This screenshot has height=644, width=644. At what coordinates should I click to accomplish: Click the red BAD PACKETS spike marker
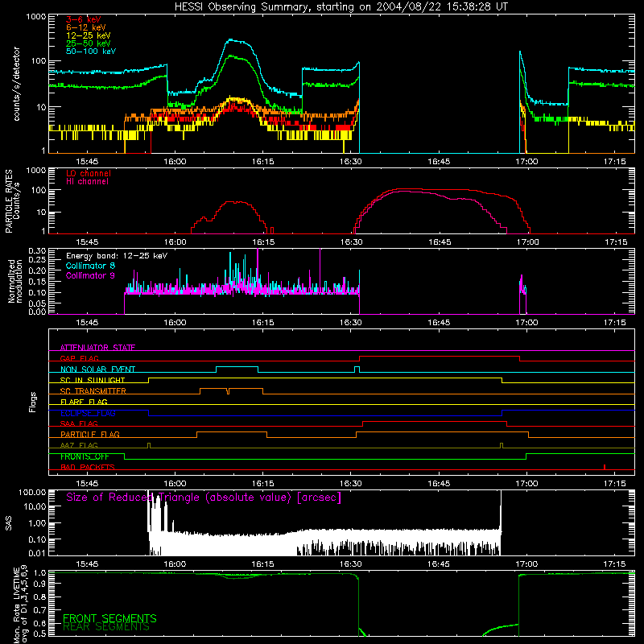click(605, 467)
